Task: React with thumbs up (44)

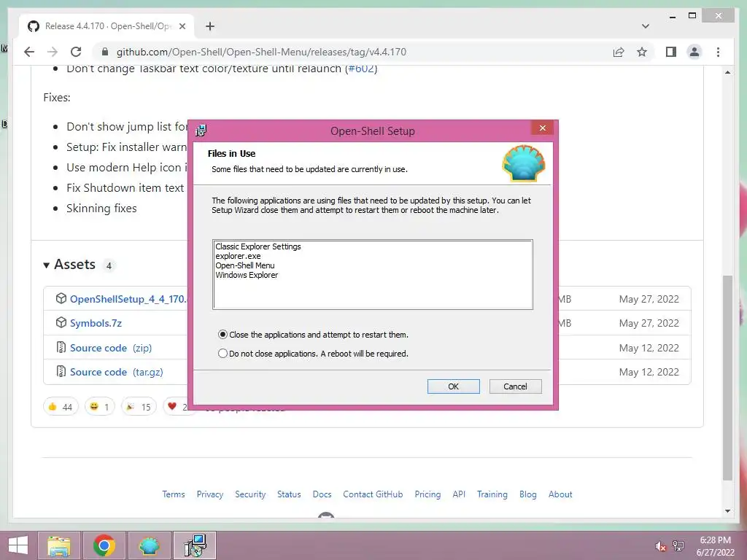Action: pos(61,407)
